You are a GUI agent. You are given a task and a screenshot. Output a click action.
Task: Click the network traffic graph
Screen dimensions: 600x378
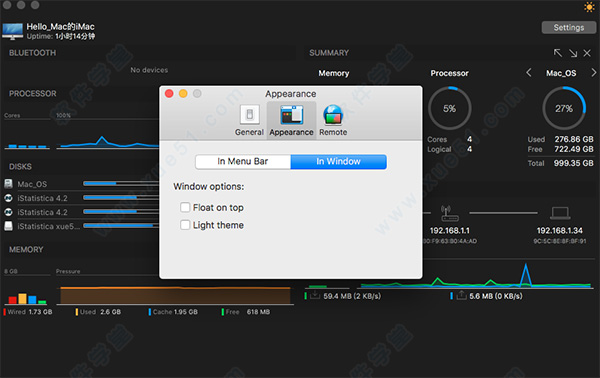coord(476,275)
